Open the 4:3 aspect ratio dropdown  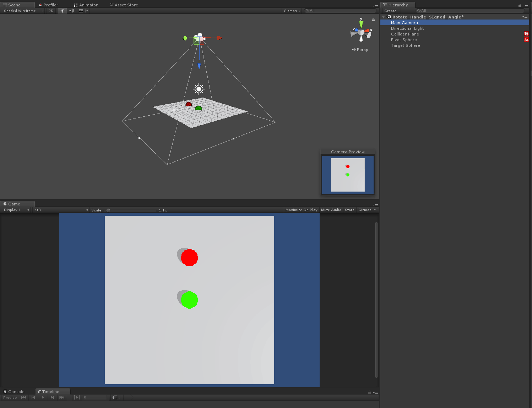click(61, 210)
